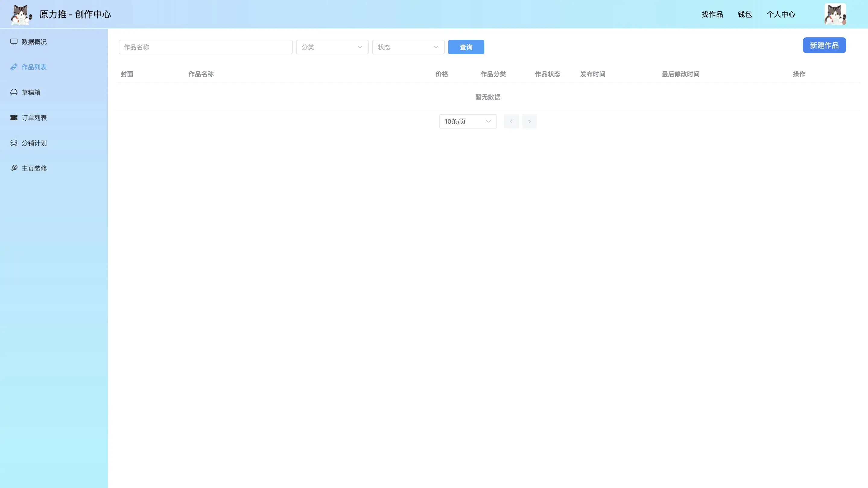Click the 最后修改时间 column header
Image resolution: width=868 pixels, height=488 pixels.
coord(680,74)
